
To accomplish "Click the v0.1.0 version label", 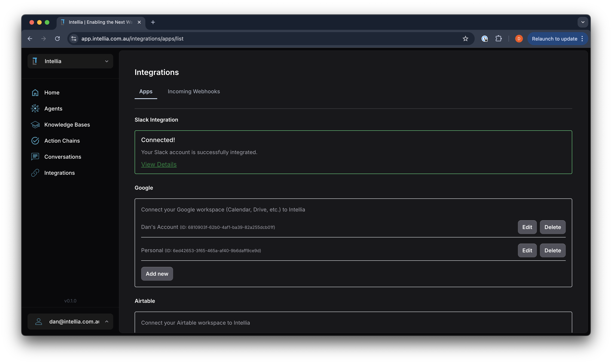I will [70, 301].
